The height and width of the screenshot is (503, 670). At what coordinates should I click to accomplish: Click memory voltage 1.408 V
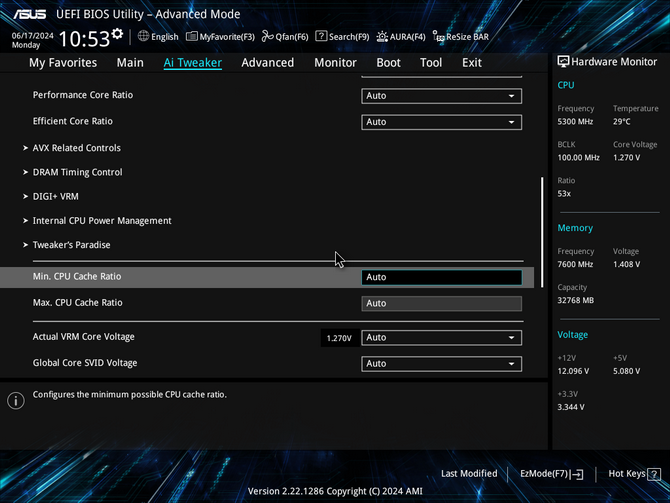click(626, 265)
